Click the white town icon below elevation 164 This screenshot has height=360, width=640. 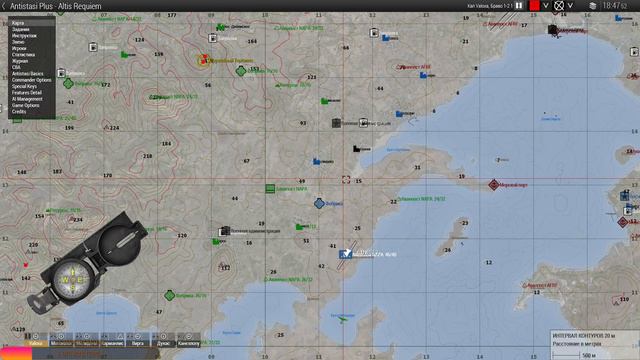point(212,38)
